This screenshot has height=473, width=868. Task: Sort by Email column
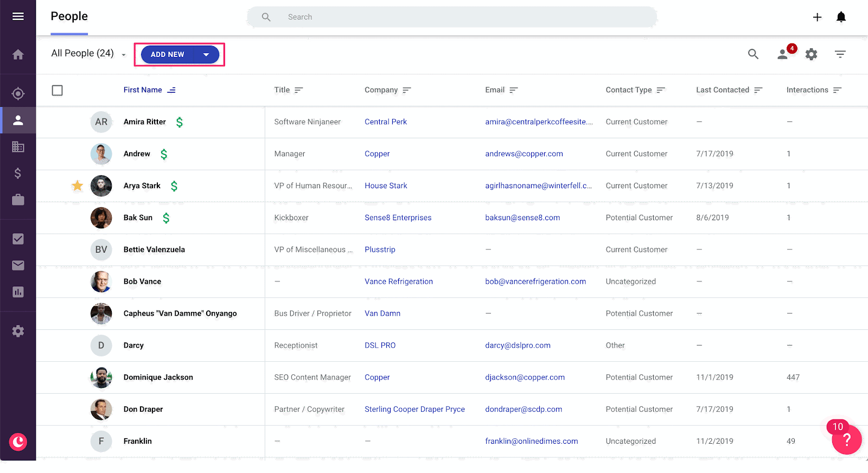(501, 90)
